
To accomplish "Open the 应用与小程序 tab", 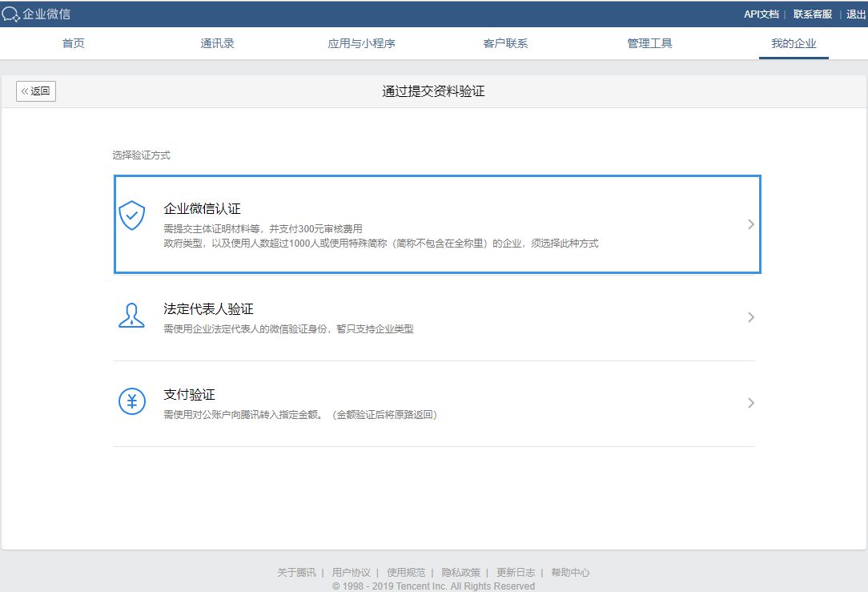I will (362, 43).
